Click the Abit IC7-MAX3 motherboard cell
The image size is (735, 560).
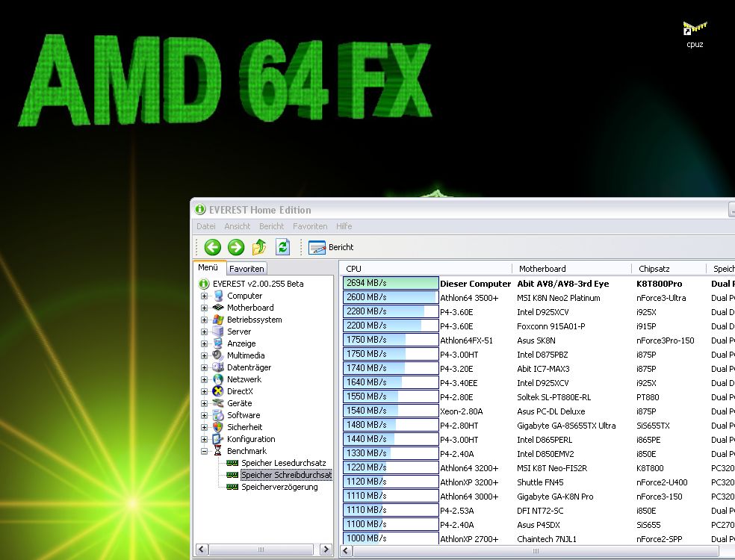pyautogui.click(x=543, y=369)
